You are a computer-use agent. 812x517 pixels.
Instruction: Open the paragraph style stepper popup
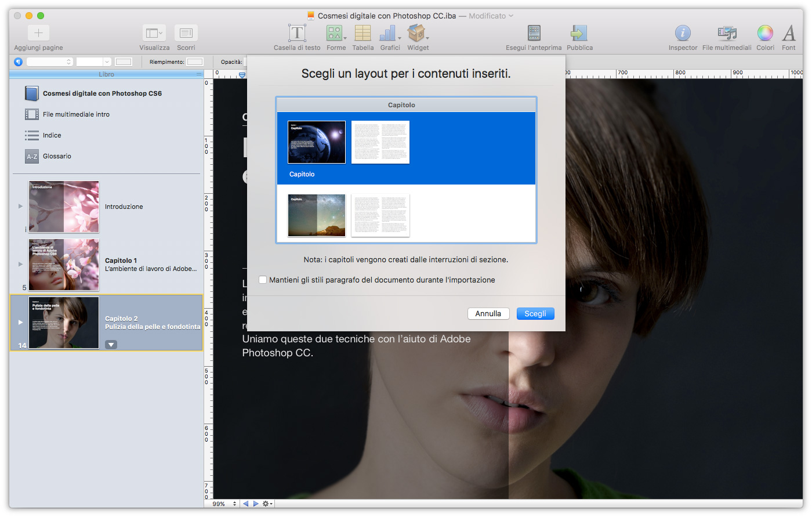(x=50, y=62)
